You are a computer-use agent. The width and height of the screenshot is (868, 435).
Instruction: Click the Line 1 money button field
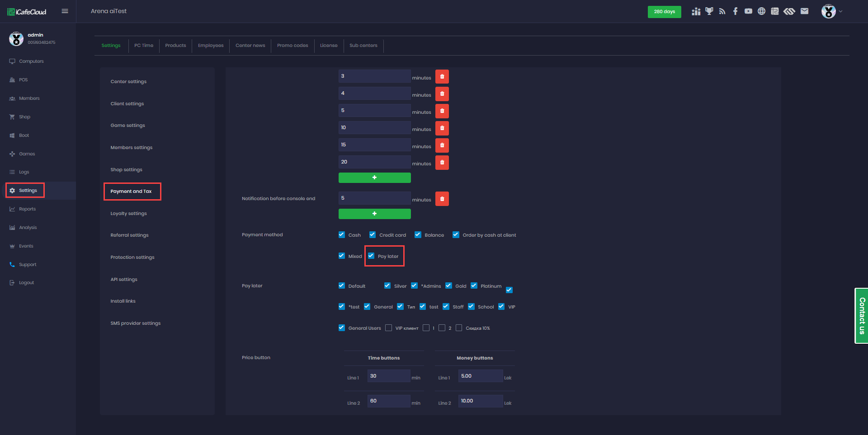coord(480,376)
